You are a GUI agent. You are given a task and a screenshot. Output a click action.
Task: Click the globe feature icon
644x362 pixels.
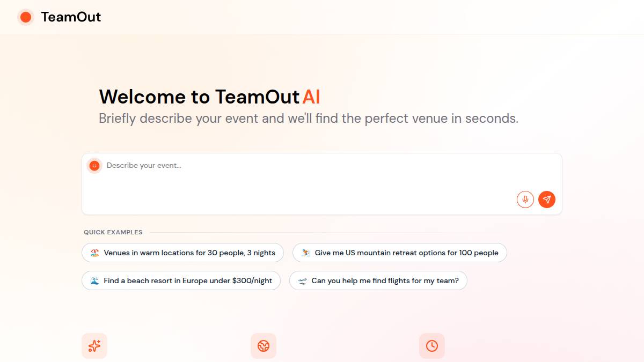point(264,346)
